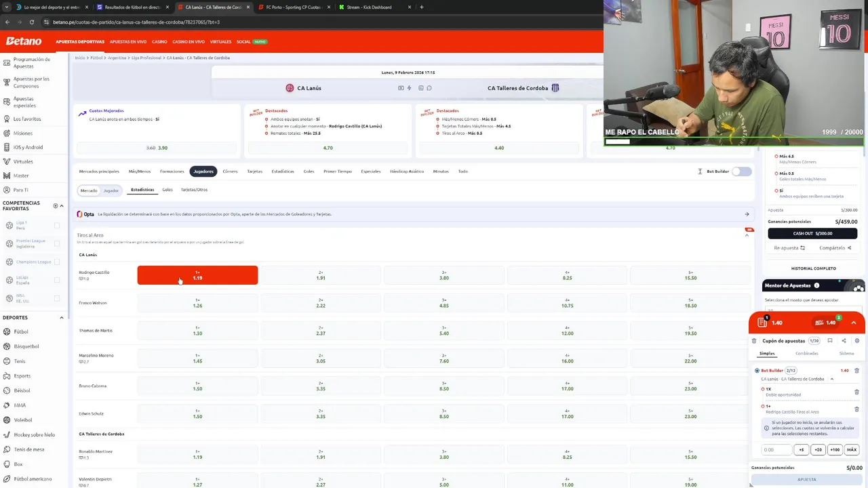Open the Básquetbol sport icon in sidebar
The height and width of the screenshot is (488, 868).
click(x=7, y=346)
